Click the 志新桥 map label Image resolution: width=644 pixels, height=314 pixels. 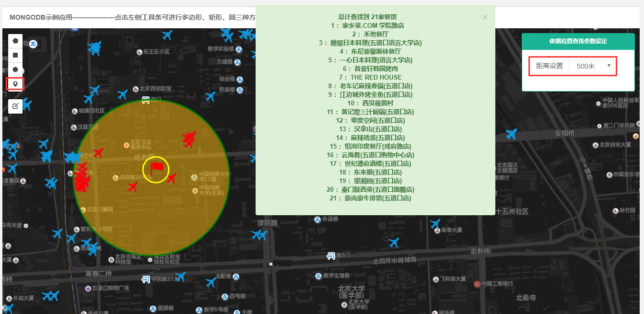pos(480,251)
